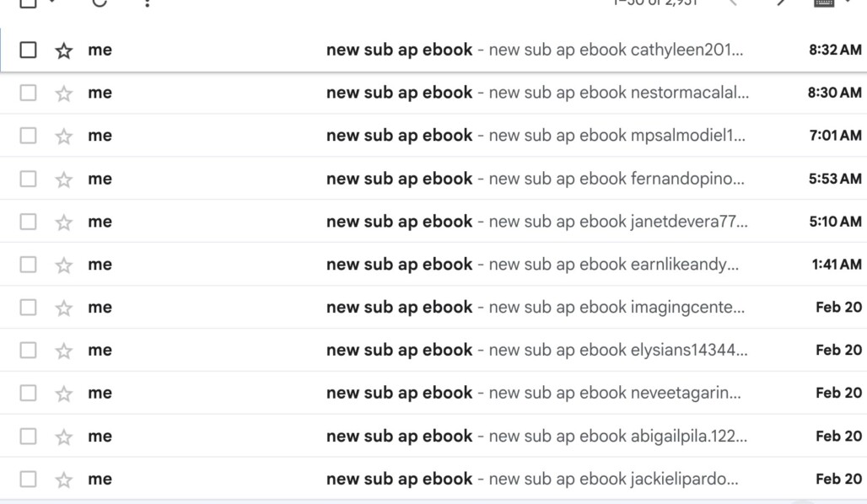The height and width of the screenshot is (504, 867).
Task: Click the keyboard input tools icon
Action: (x=824, y=3)
